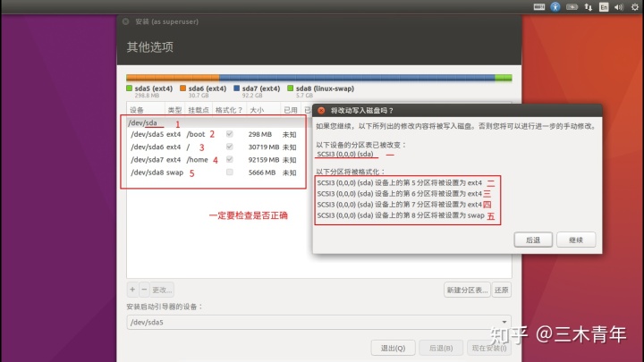This screenshot has width=644, height=362.
Task: Click the green sda8 segment at bar end
Action: point(504,77)
